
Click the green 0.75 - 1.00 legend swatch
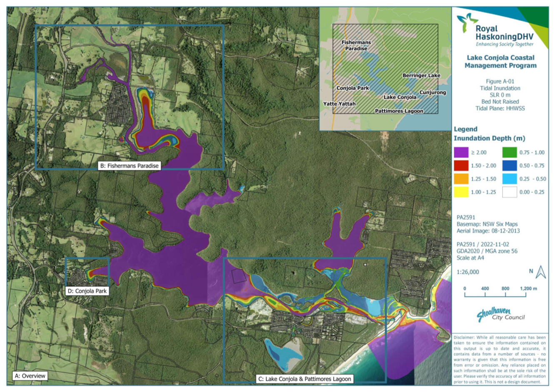(509, 152)
